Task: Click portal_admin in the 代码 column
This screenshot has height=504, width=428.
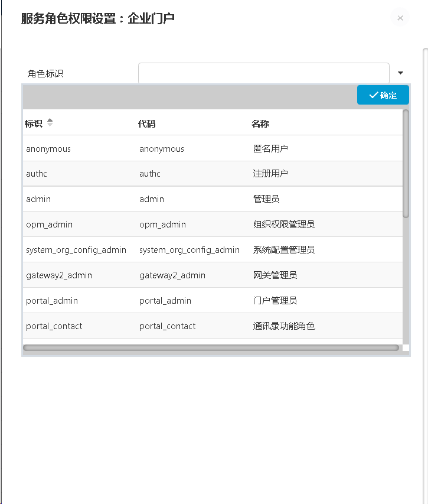Action: tap(165, 301)
